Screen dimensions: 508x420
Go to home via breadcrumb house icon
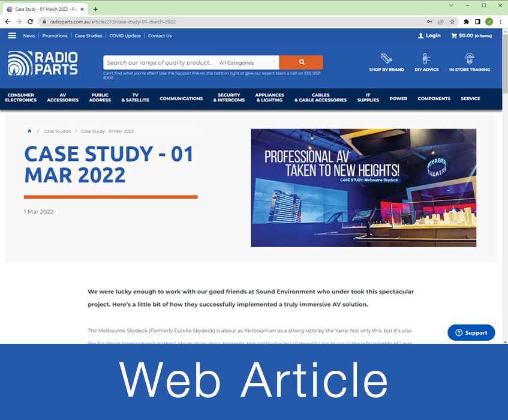[29, 131]
